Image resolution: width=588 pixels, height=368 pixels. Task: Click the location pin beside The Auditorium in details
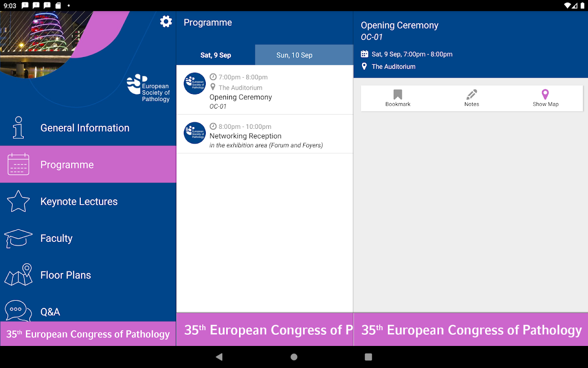tap(364, 66)
